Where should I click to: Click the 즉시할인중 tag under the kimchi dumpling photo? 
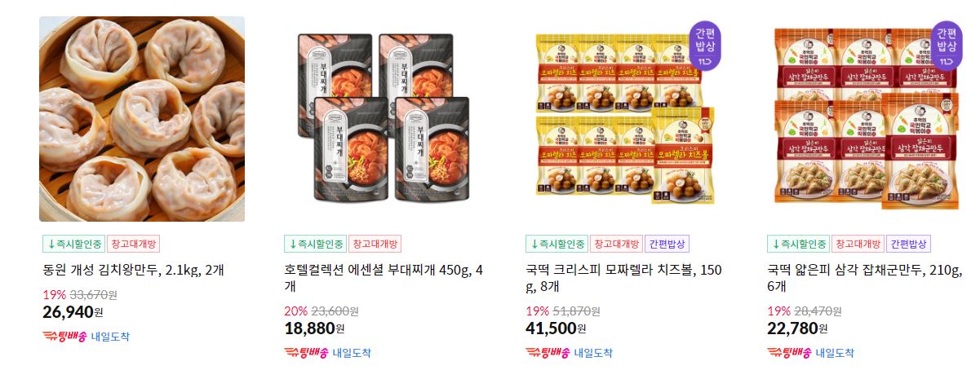click(x=73, y=244)
